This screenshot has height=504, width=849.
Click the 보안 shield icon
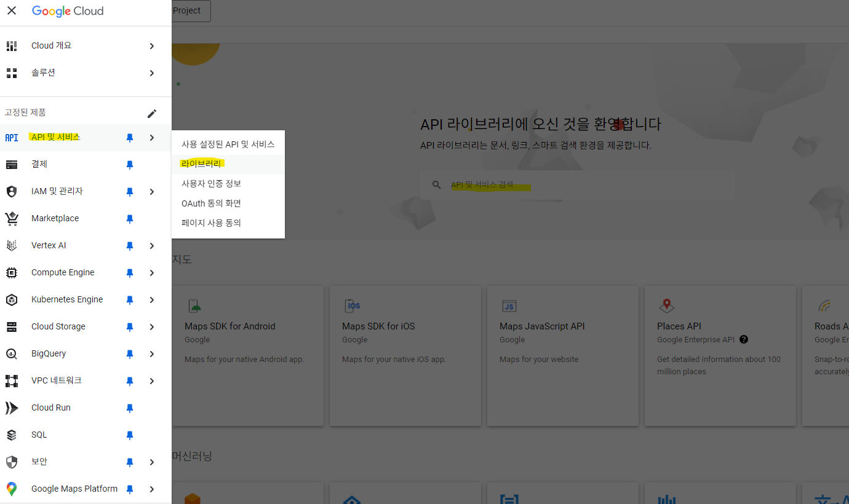tap(12, 462)
